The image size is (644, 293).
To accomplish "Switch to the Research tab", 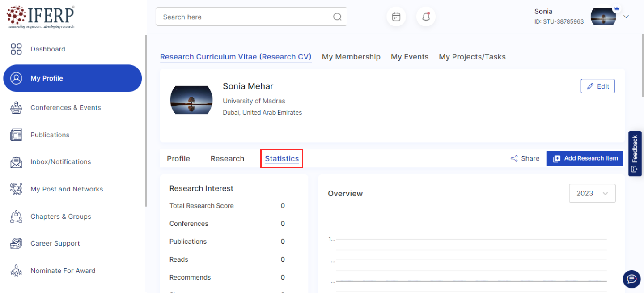I will 227,159.
